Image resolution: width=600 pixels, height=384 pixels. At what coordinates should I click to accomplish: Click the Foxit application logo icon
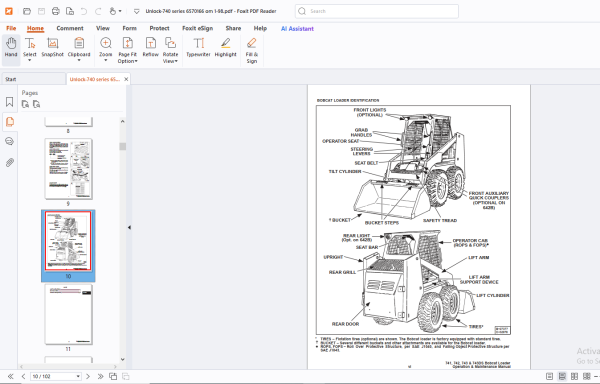pos(9,11)
